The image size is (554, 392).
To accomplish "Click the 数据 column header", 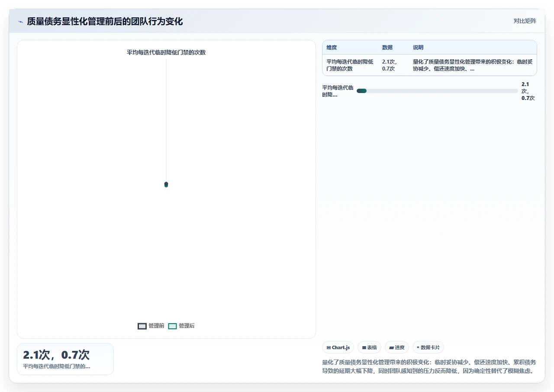I will click(387, 48).
